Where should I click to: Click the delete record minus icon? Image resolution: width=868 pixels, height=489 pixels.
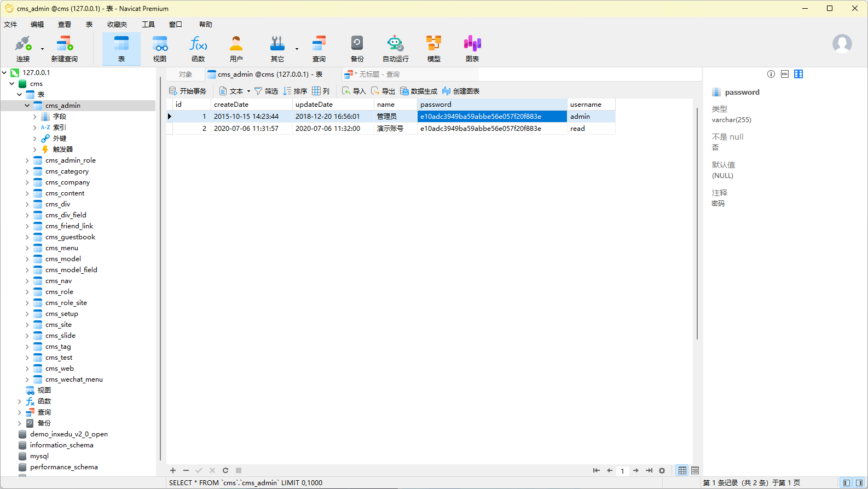(186, 470)
